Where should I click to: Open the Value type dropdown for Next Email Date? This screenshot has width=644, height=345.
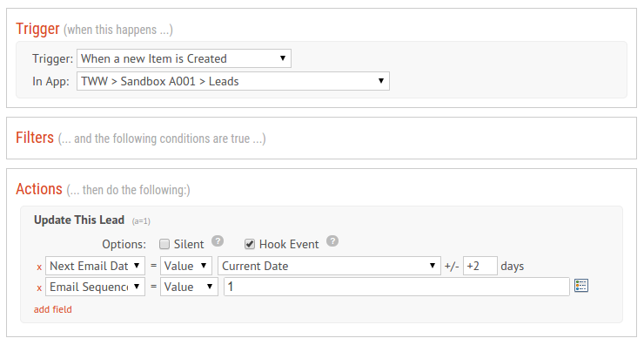[x=186, y=266]
